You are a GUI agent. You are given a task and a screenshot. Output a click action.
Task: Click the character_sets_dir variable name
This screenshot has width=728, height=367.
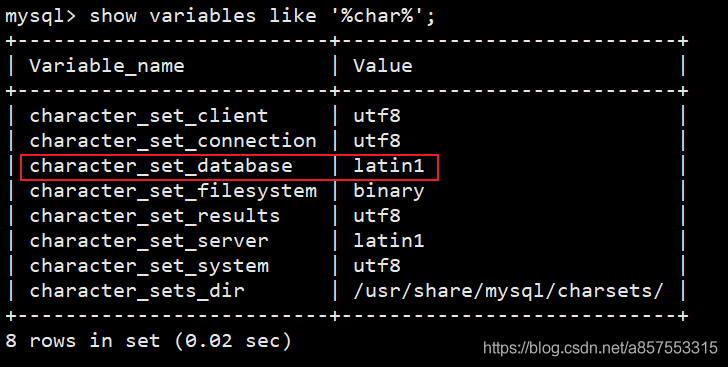[136, 291]
